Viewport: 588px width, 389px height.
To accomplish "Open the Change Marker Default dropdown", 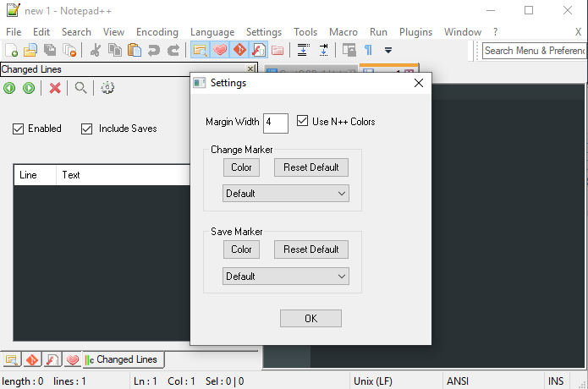I will [x=286, y=194].
